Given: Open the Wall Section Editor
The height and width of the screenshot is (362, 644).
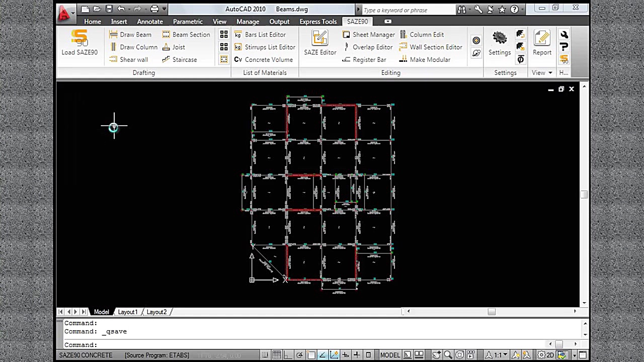Looking at the screenshot, I should (431, 47).
